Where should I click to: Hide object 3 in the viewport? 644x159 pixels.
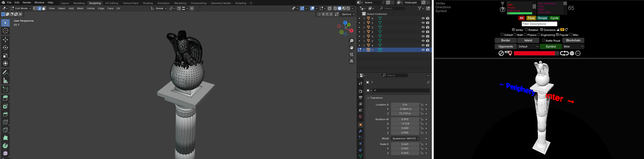click(x=423, y=32)
